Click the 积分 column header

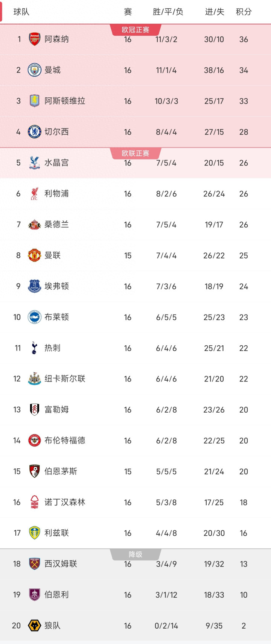point(244,12)
